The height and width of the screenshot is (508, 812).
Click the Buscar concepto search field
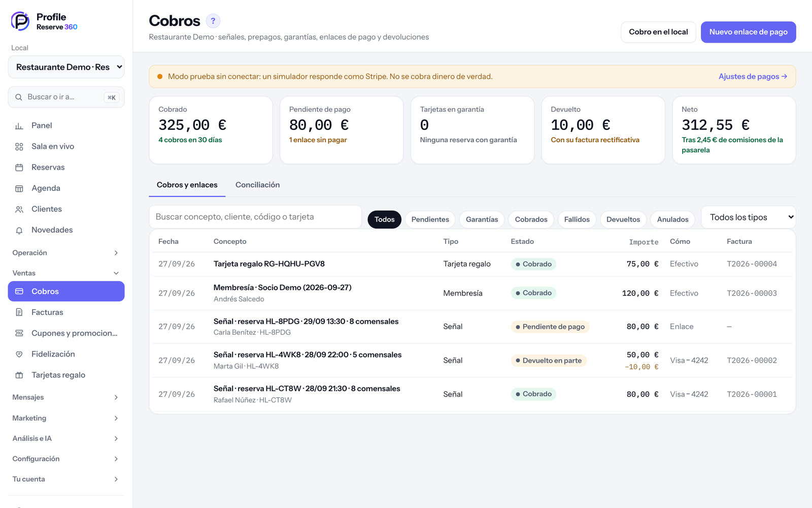(255, 217)
